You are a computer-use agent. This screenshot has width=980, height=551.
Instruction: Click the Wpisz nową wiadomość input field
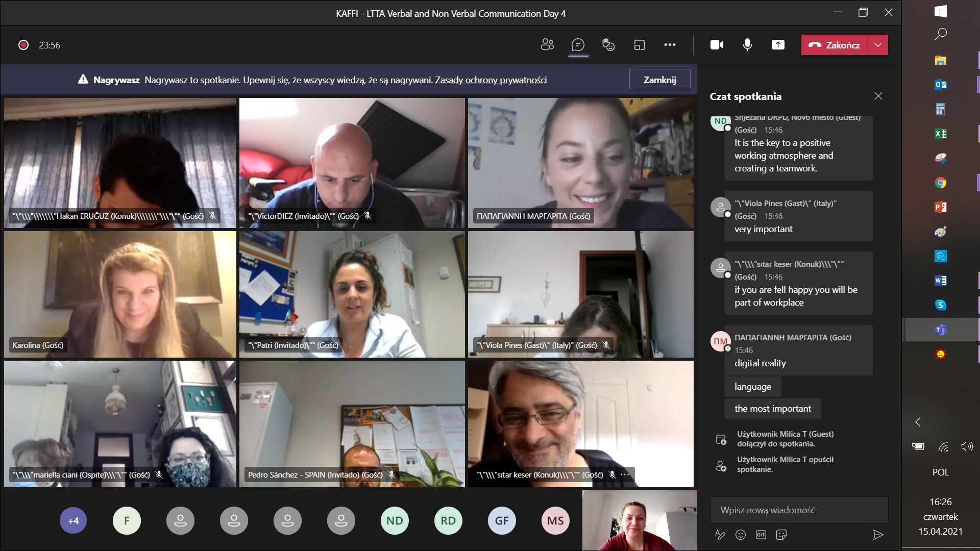coord(799,510)
